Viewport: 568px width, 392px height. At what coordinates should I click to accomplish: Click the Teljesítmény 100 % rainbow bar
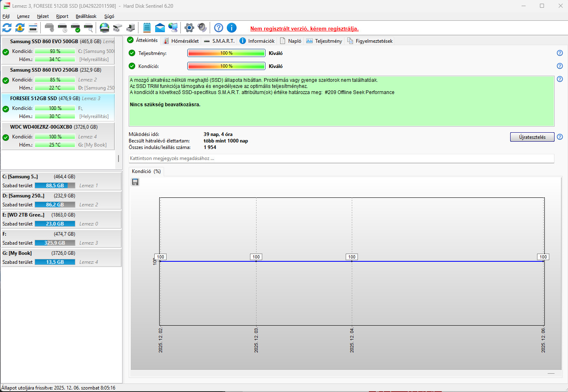point(226,53)
